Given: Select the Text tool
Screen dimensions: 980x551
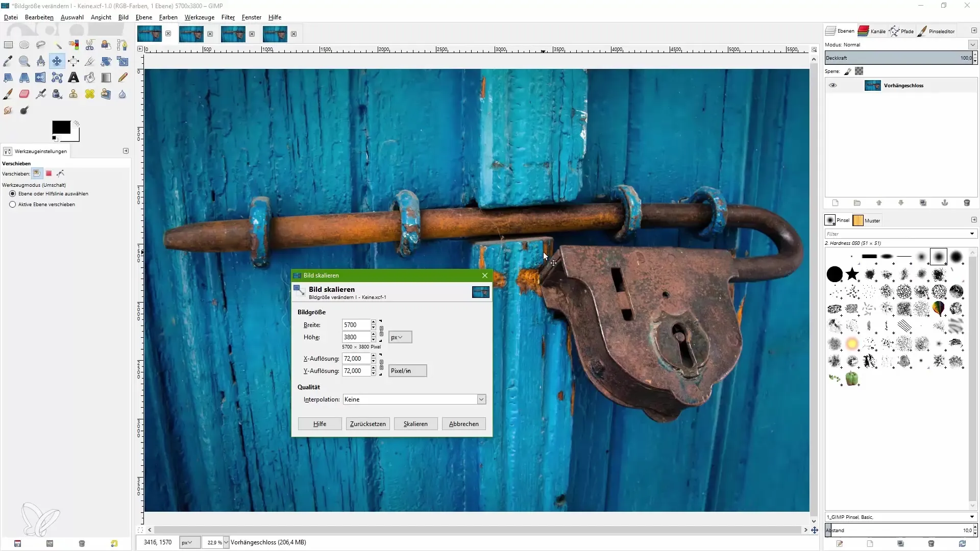Looking at the screenshot, I should [73, 78].
